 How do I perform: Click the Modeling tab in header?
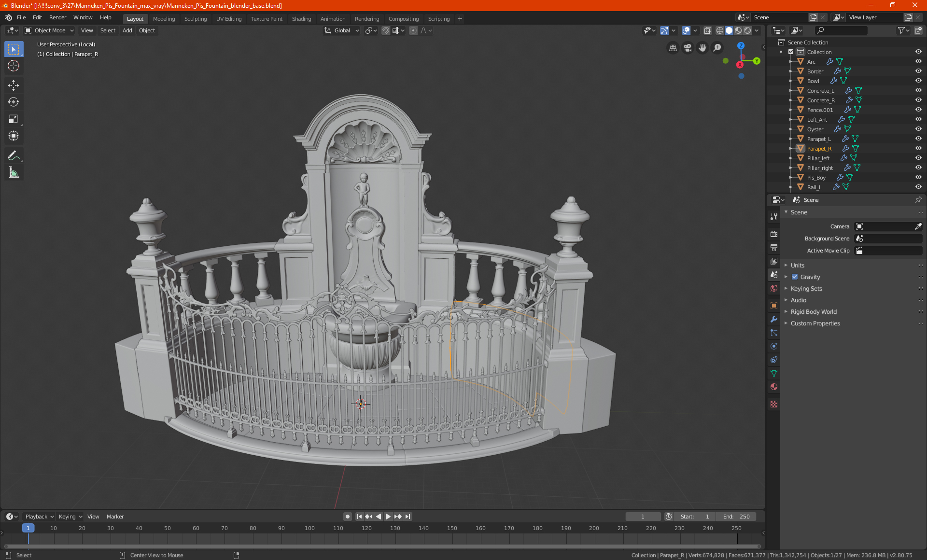[x=164, y=18]
